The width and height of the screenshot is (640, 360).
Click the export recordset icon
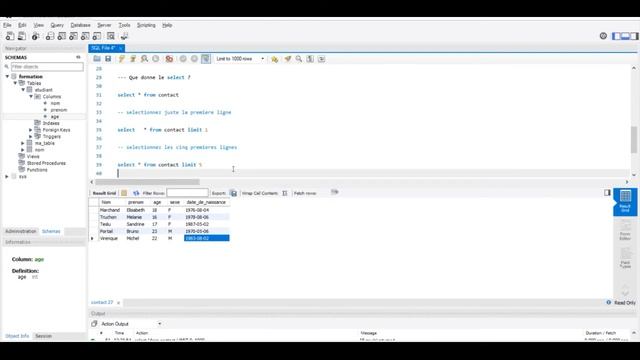pos(233,193)
